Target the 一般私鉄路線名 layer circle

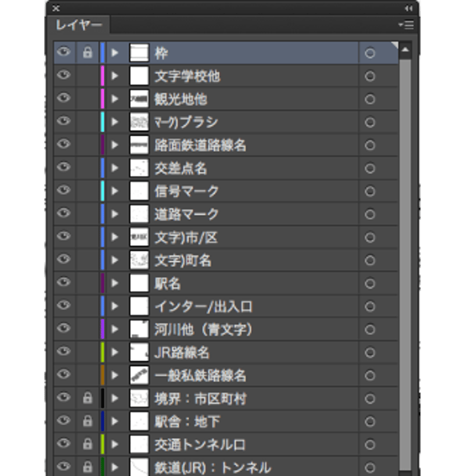coord(370,376)
